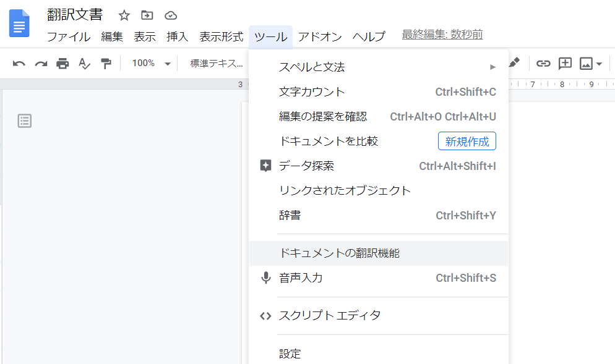Viewport: 615px width, 364px height.
Task: Print the document
Action: click(x=62, y=64)
